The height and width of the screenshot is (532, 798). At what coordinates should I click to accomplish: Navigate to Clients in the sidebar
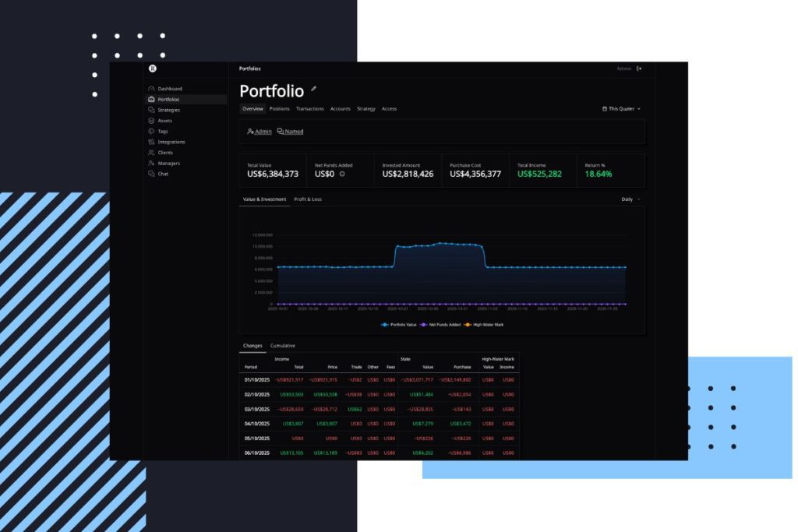click(165, 153)
